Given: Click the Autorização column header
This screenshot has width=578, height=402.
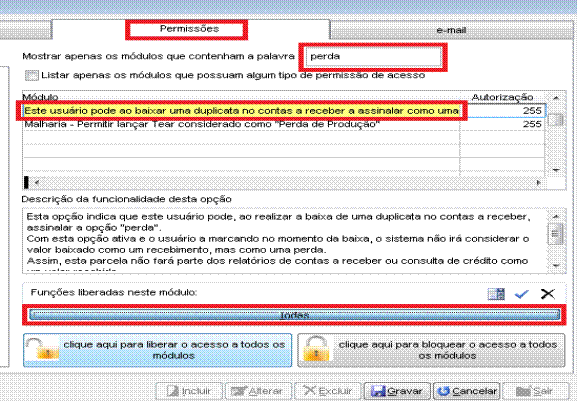Looking at the screenshot, I should pyautogui.click(x=502, y=97).
